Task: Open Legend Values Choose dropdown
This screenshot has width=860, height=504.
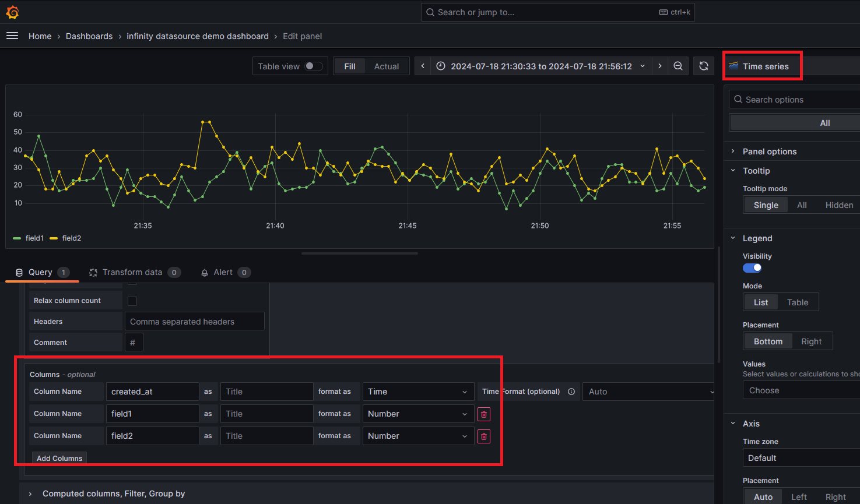Action: (801, 390)
